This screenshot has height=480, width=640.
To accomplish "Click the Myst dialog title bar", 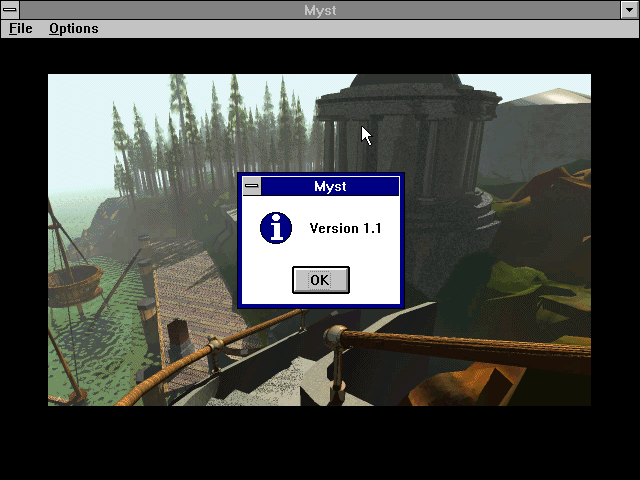I will pos(330,186).
